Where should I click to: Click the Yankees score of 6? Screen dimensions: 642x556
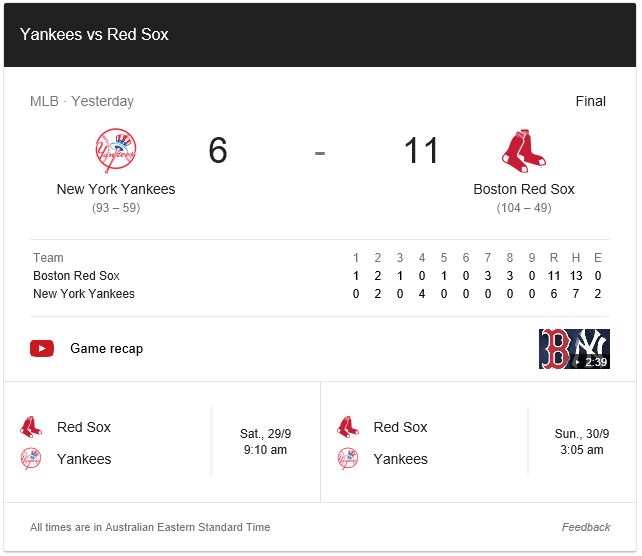[x=217, y=150]
